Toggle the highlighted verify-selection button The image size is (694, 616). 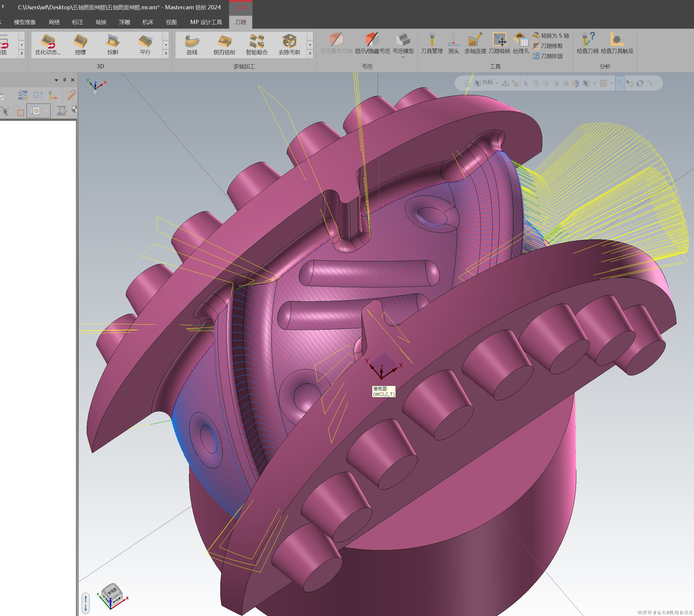pos(620,83)
